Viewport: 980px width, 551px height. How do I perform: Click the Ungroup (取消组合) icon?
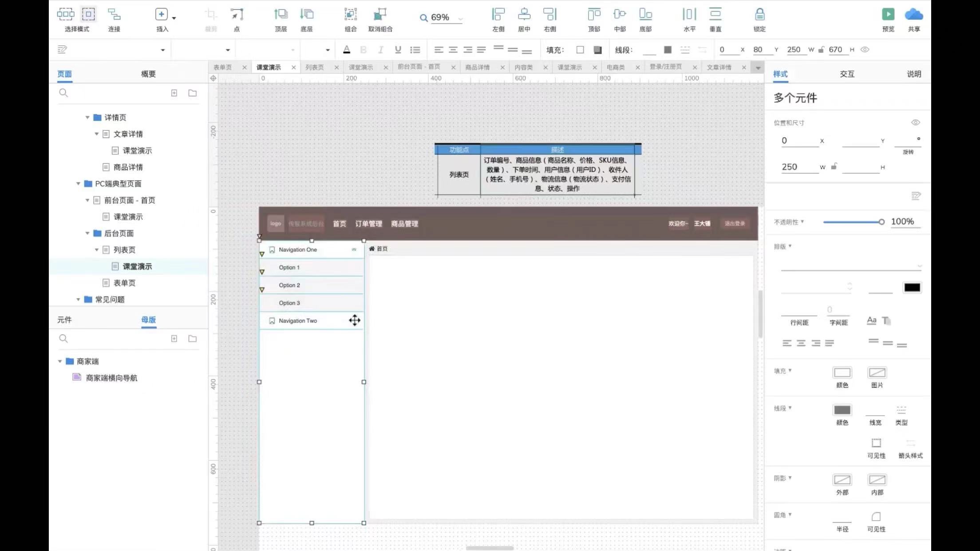[x=380, y=15]
